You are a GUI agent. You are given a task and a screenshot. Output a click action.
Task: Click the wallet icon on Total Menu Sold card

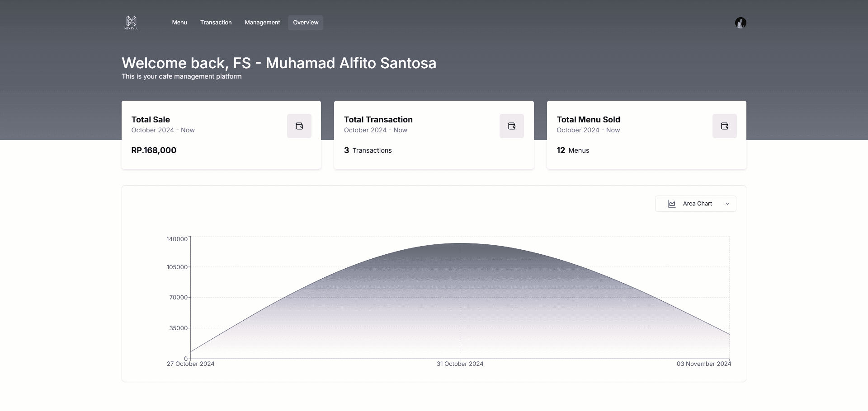click(x=724, y=126)
